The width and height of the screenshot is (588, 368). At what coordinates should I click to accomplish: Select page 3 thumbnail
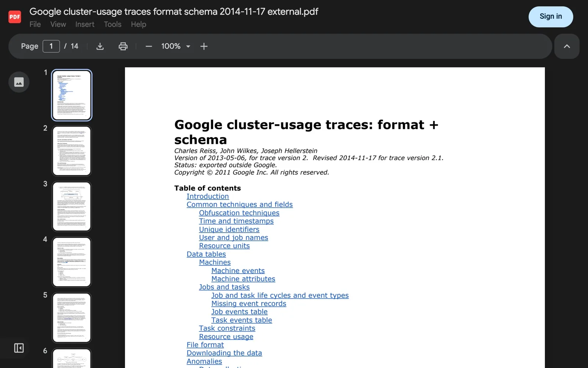(72, 206)
